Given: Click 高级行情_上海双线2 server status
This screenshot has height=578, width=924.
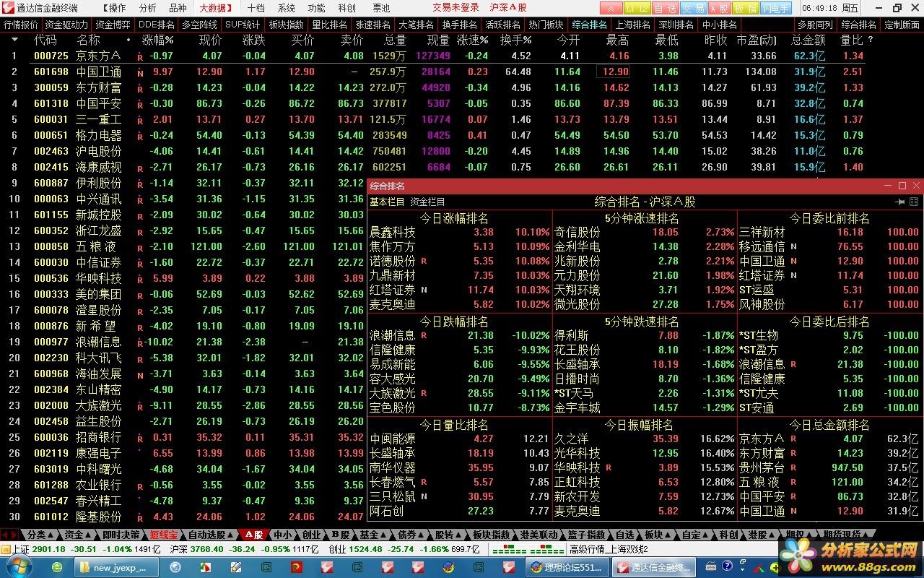Looking at the screenshot, I should coord(609,549).
